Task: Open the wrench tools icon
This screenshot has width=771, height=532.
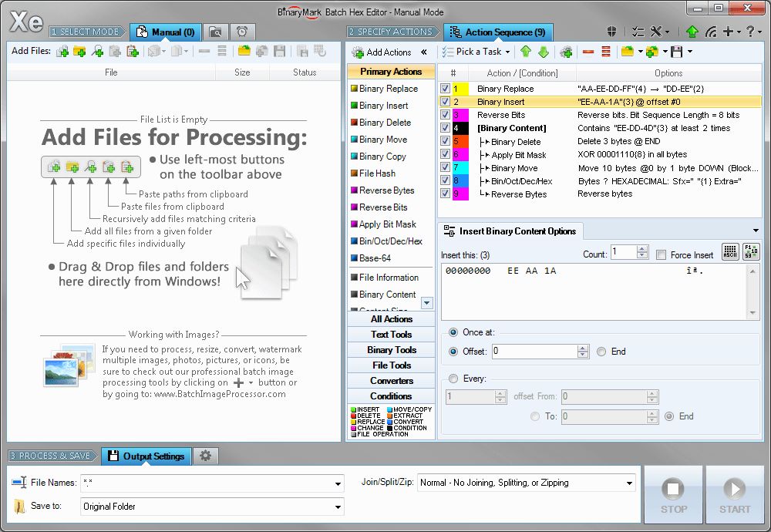Action: coord(656,32)
